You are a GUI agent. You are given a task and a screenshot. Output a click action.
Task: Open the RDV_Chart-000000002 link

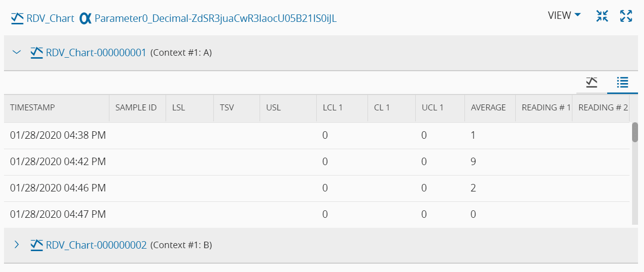coord(96,245)
